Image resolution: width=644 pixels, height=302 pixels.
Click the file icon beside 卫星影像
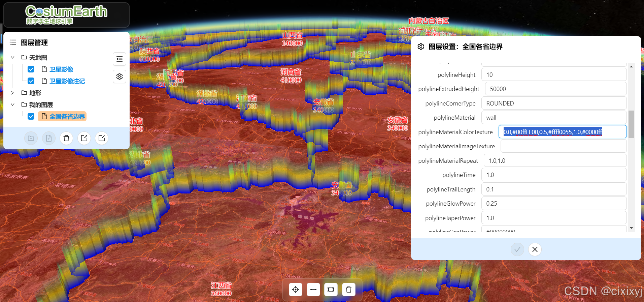(x=44, y=69)
